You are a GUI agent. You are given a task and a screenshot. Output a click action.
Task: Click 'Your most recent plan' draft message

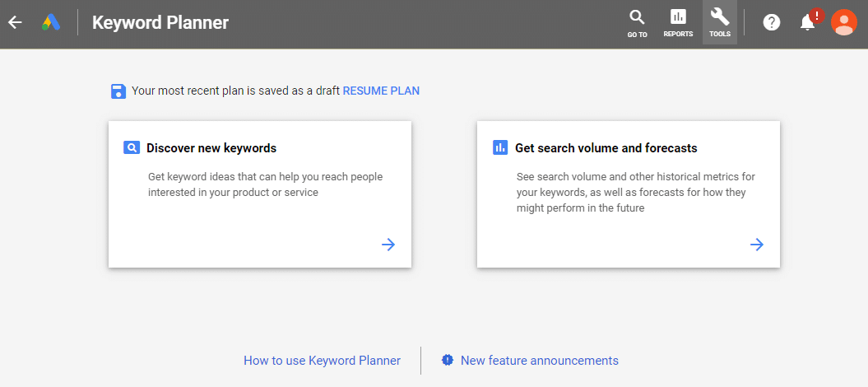coord(236,91)
